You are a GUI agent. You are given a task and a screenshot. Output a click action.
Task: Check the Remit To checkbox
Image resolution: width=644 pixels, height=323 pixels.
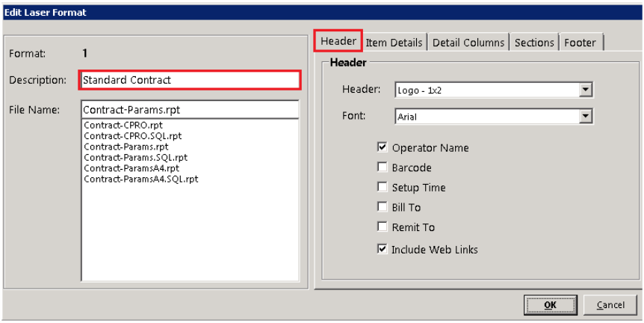point(383,227)
